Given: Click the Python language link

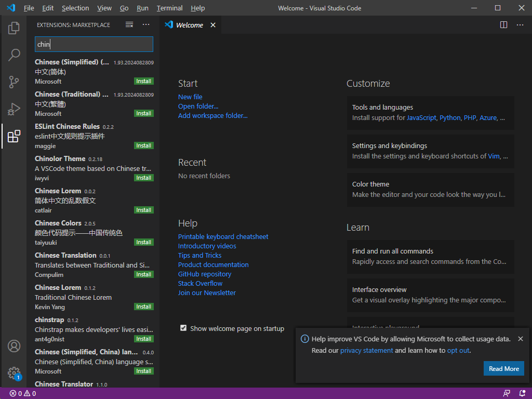Looking at the screenshot, I should [x=450, y=118].
